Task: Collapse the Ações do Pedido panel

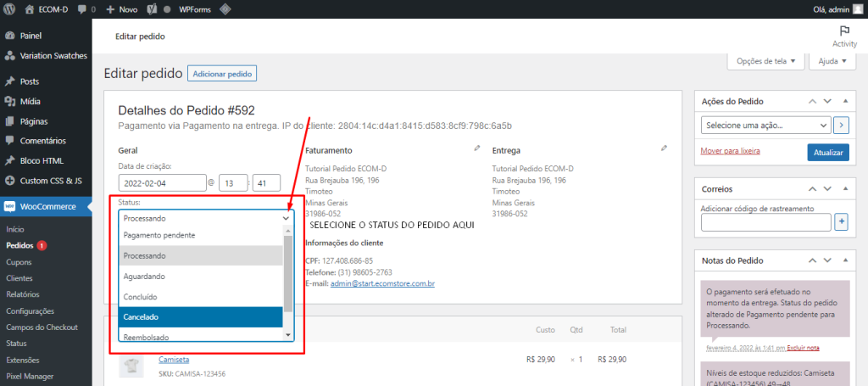Action: (x=845, y=101)
